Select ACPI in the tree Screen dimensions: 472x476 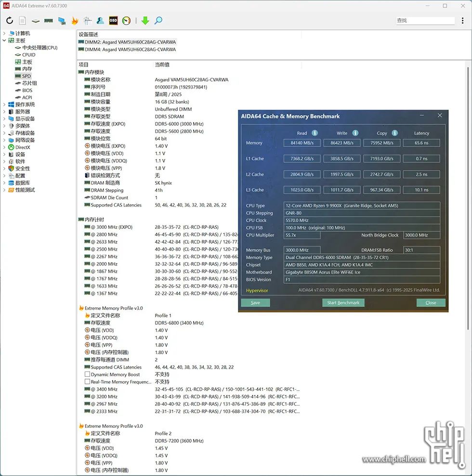(x=24, y=97)
